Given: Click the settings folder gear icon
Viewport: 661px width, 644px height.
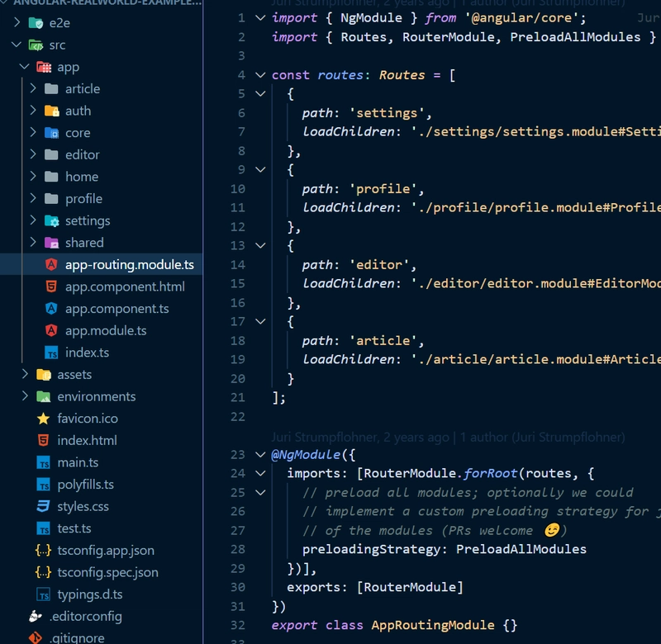Looking at the screenshot, I should (x=52, y=220).
